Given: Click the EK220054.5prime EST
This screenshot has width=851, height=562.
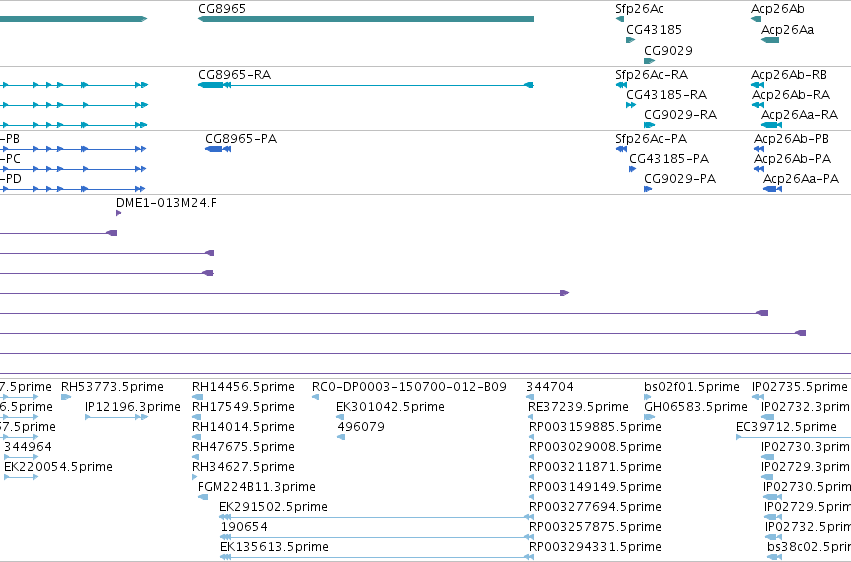Looking at the screenshot, I should 21,477.
